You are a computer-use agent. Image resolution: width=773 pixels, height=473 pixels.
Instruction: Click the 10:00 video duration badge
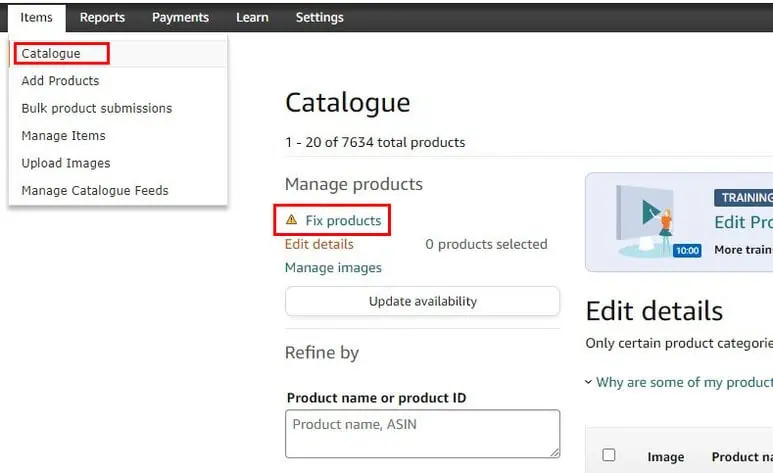point(687,251)
